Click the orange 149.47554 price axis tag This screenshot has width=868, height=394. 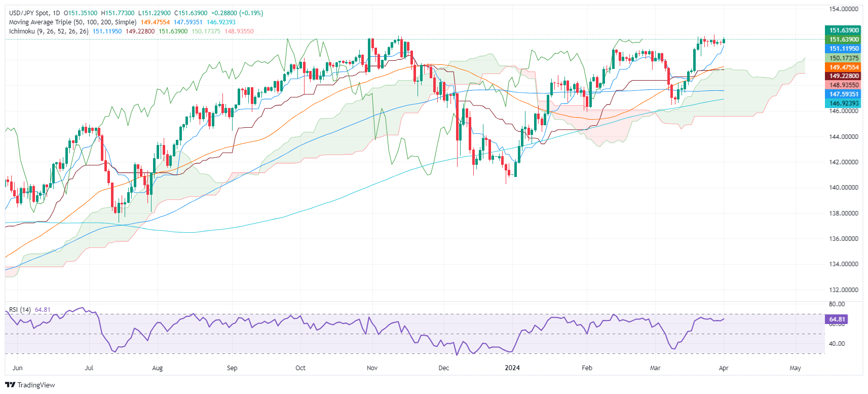click(x=844, y=67)
